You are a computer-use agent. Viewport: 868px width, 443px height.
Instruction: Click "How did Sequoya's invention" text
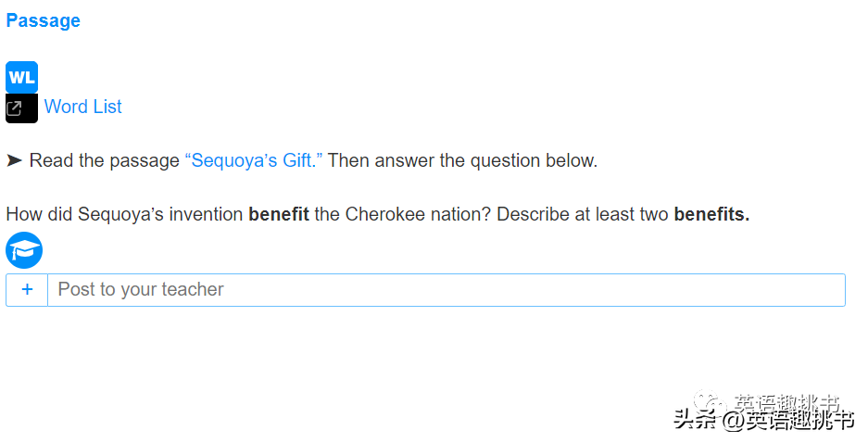click(124, 214)
